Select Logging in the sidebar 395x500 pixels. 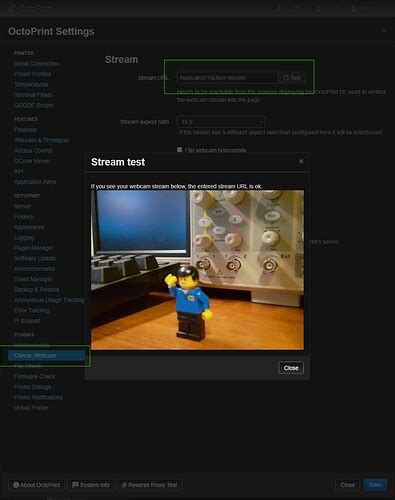(24, 237)
